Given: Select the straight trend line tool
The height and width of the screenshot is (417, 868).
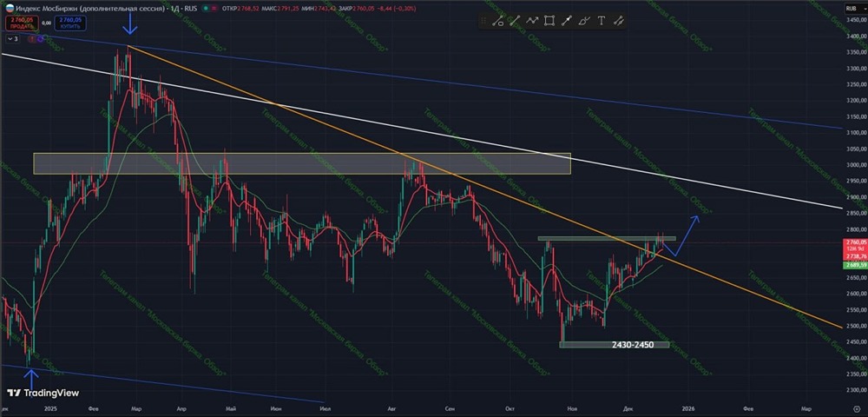Looking at the screenshot, I should 515,22.
